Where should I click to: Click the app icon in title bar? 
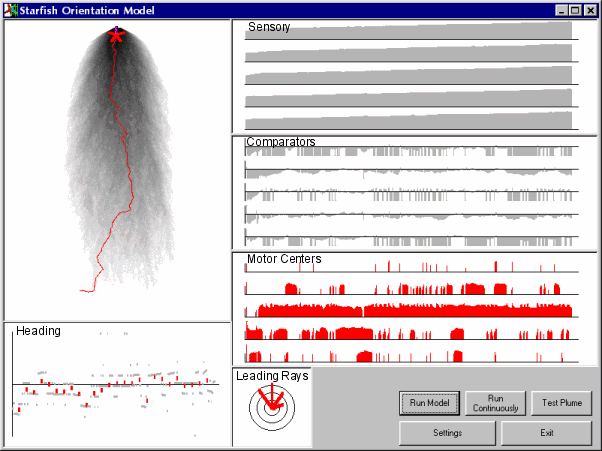pos(11,10)
